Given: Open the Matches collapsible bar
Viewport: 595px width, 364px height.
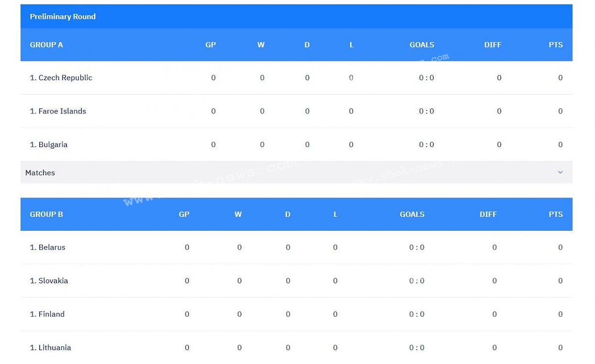Looking at the screenshot, I should 297,172.
